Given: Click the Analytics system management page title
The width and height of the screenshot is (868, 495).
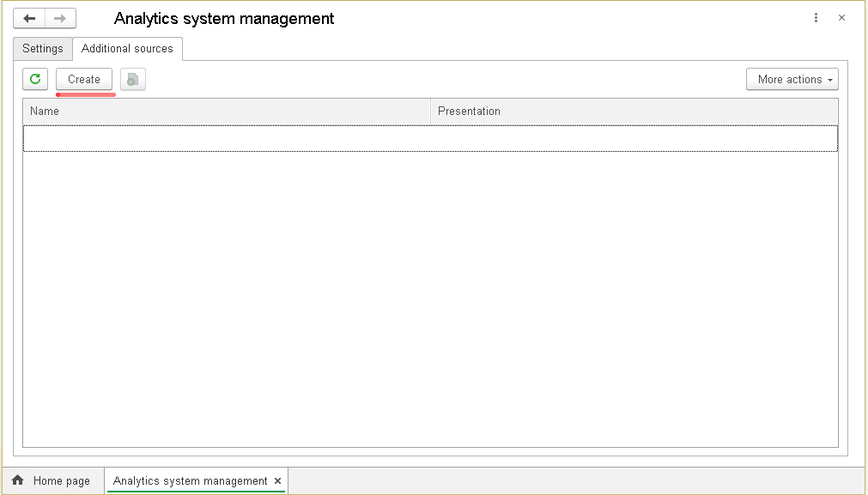Looking at the screenshot, I should pos(224,18).
